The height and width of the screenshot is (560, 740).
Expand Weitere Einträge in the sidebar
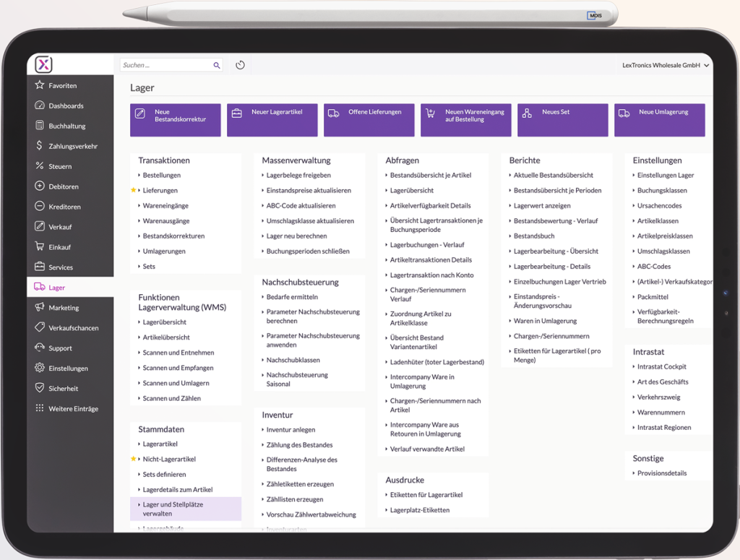(x=72, y=409)
